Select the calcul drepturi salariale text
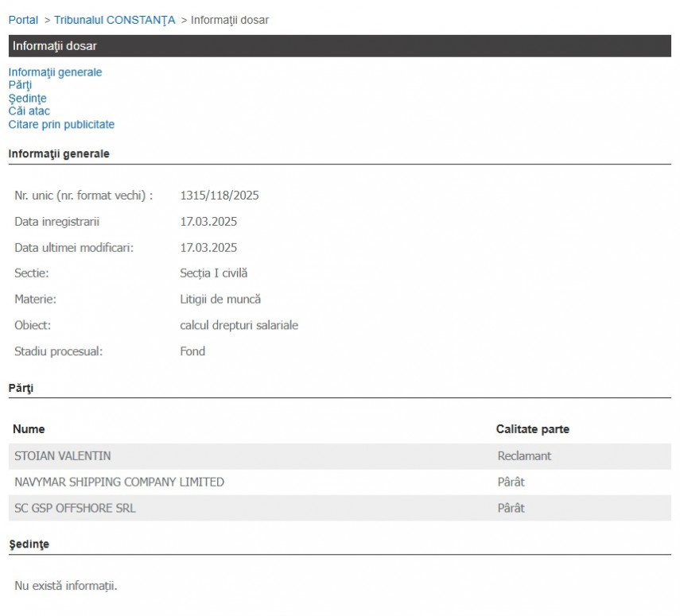This screenshot has width=680, height=616. point(239,325)
